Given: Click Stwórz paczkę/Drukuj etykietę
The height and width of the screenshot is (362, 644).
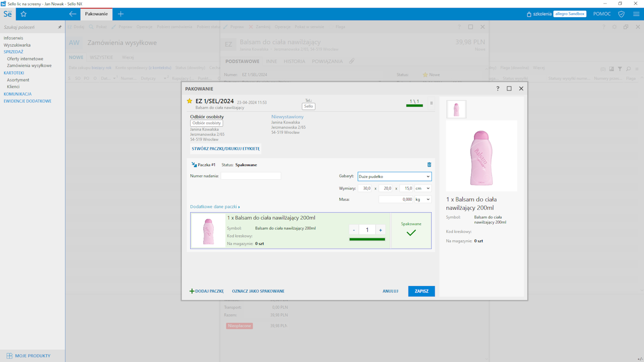Looking at the screenshot, I should [x=225, y=149].
